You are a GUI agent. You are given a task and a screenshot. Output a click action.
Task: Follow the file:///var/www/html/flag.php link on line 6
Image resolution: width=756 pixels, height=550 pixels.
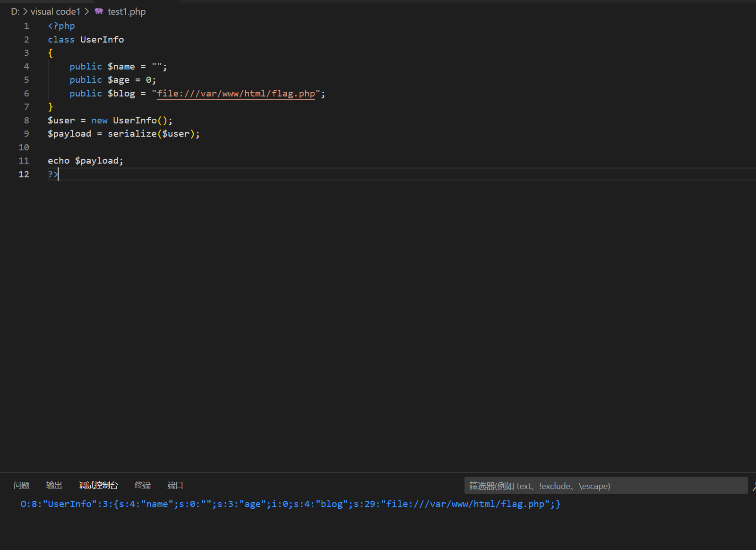tap(236, 94)
